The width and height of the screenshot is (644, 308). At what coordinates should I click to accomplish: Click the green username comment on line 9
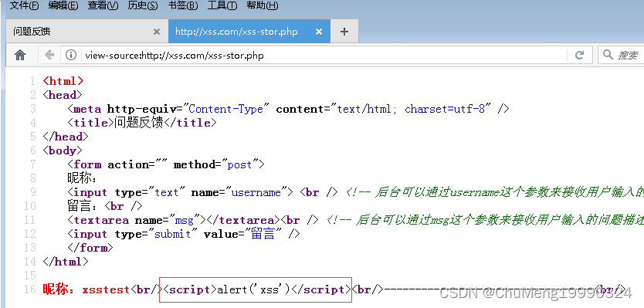coord(494,192)
